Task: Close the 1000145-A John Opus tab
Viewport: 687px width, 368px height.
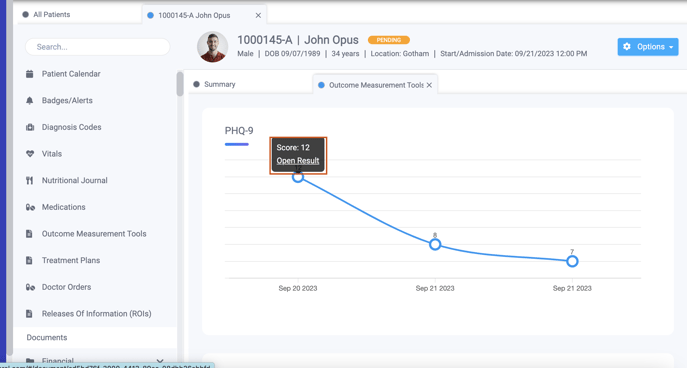Action: click(258, 15)
